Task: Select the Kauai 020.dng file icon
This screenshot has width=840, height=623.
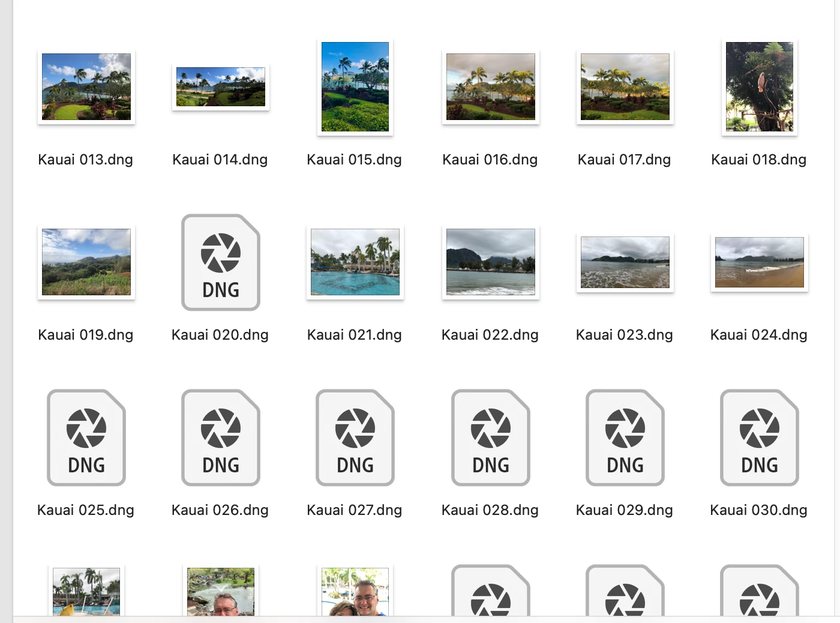Action: [x=221, y=262]
